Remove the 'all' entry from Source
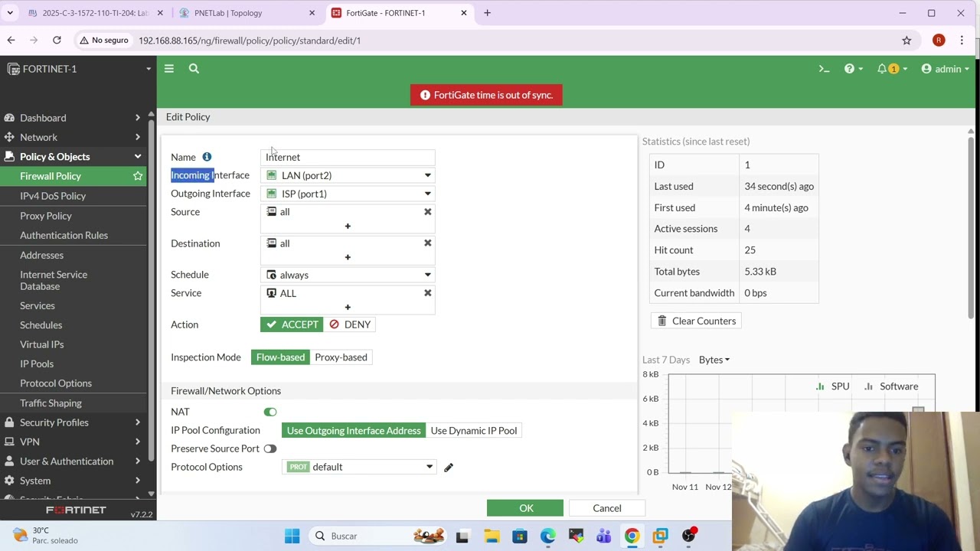The image size is (980, 551). [x=428, y=212]
